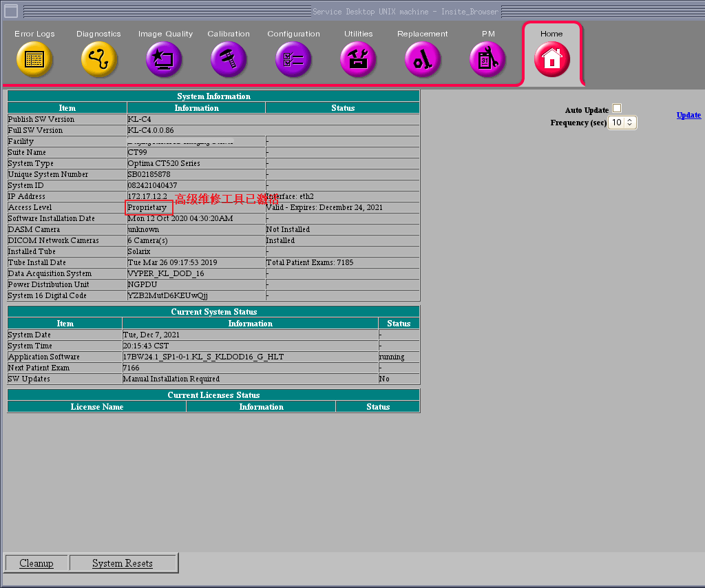Select the Image Quality icon
Image resolution: width=705 pixels, height=588 pixels.
[x=164, y=60]
